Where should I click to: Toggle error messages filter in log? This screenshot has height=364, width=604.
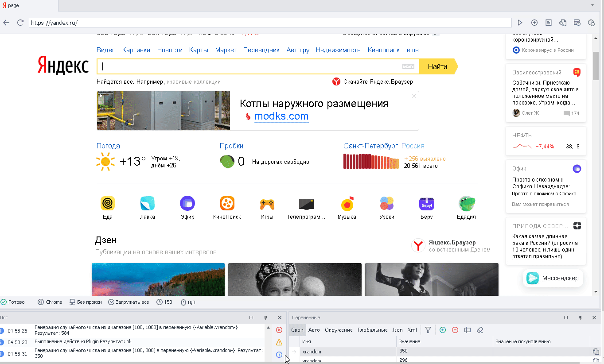point(279,330)
